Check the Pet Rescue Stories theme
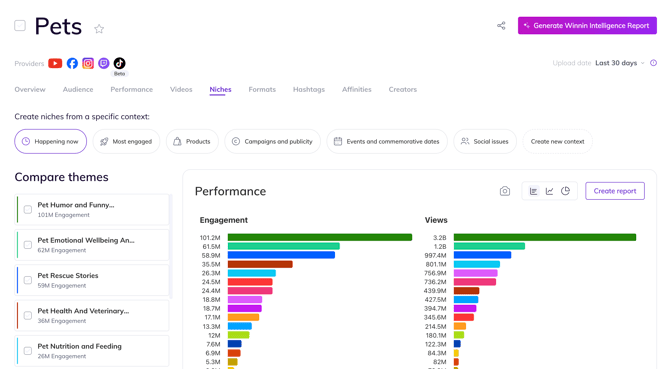Viewport: 670px width, 369px height. pos(28,280)
